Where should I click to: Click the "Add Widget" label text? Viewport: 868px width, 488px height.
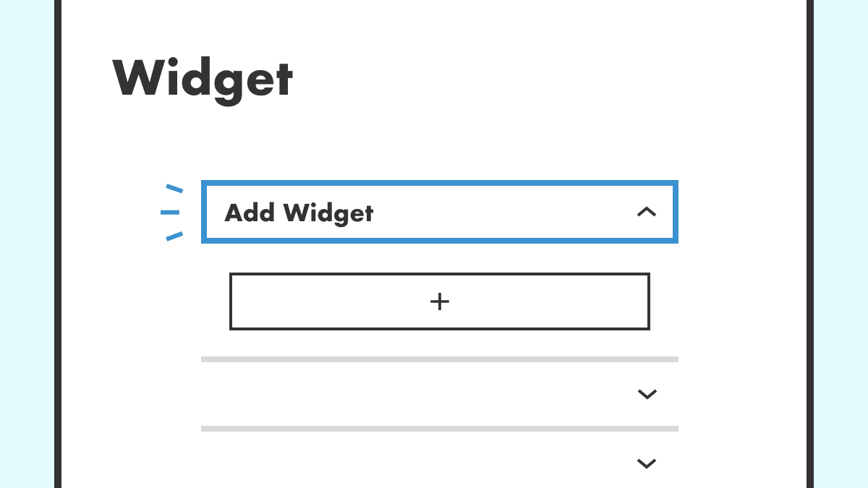(x=299, y=213)
